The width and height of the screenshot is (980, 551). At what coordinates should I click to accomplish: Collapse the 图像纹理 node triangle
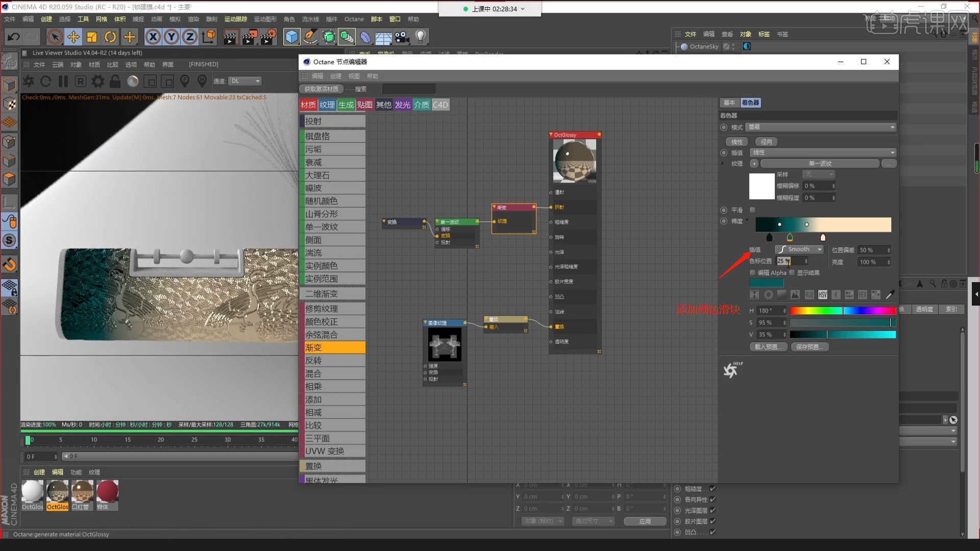(x=425, y=322)
